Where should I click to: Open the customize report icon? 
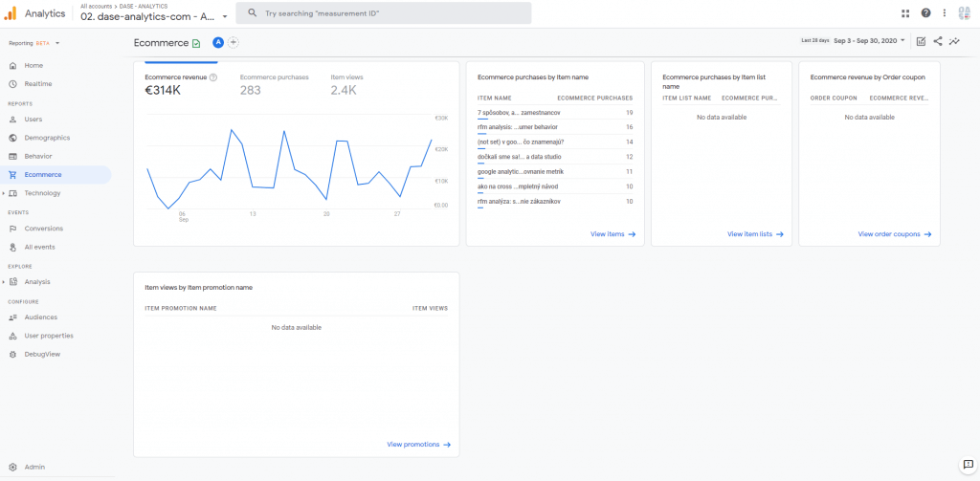point(921,41)
